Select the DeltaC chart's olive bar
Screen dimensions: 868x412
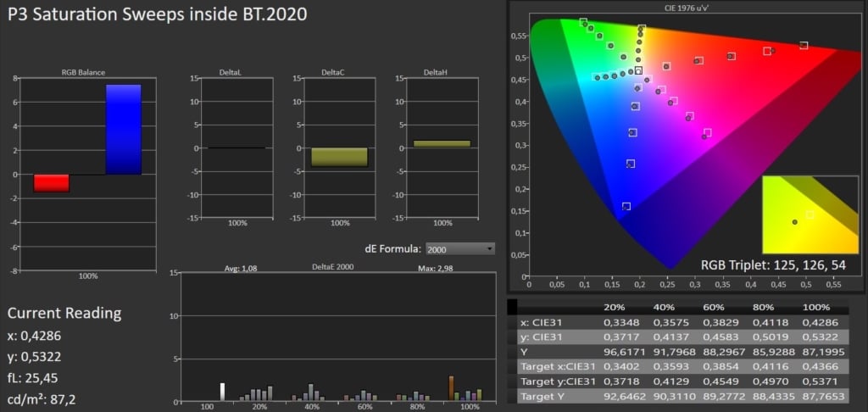(x=339, y=157)
